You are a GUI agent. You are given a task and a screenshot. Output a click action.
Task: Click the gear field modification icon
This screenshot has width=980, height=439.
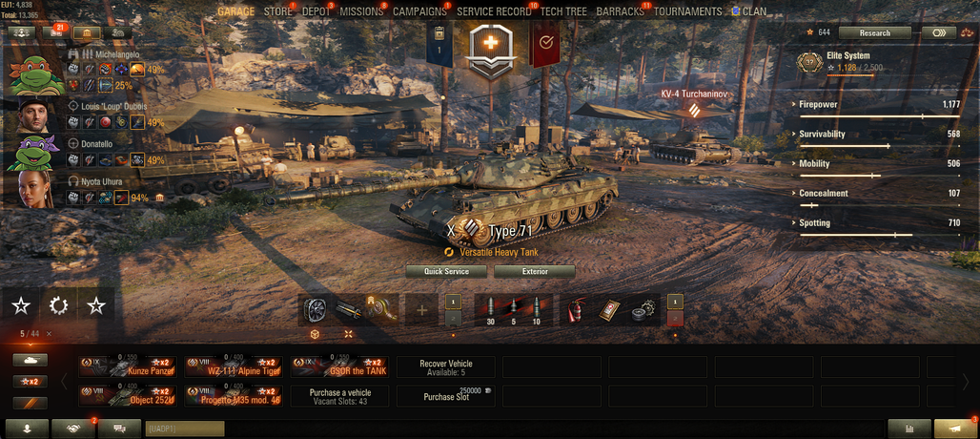tap(58, 305)
